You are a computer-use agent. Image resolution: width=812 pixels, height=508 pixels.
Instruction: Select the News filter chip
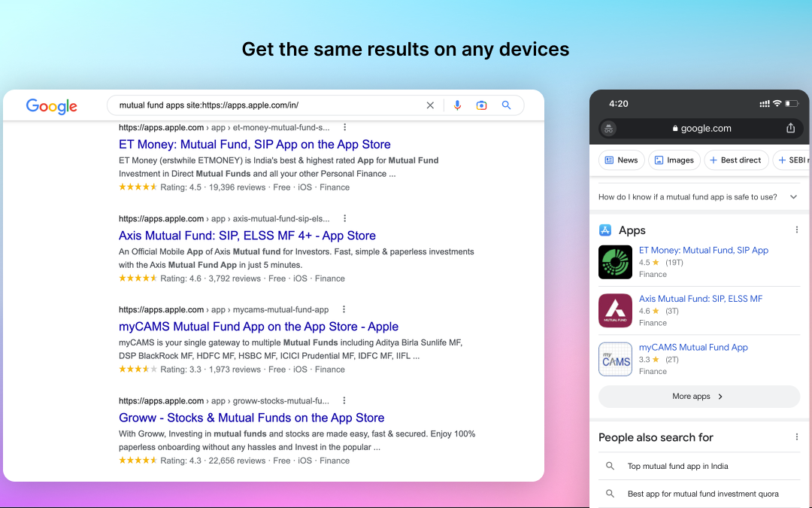pos(621,160)
